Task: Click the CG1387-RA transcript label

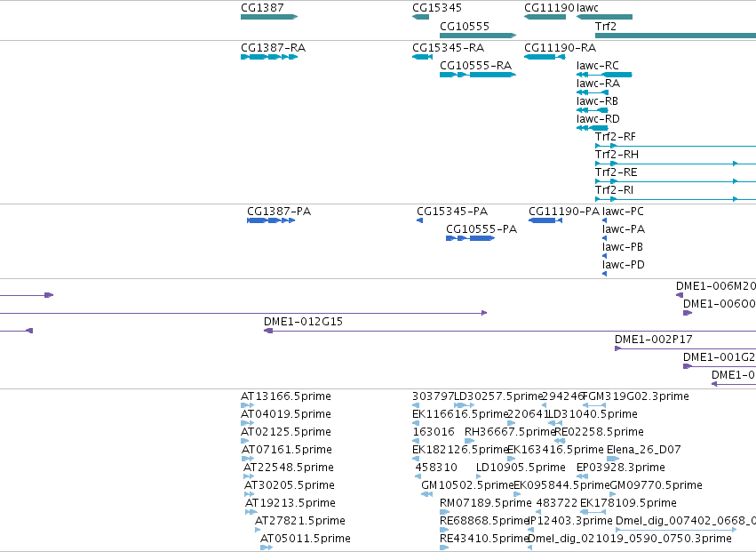Action: click(x=273, y=48)
